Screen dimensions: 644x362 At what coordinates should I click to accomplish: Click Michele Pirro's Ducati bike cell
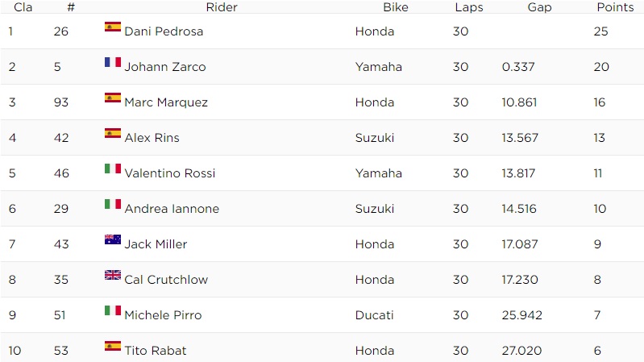tap(374, 315)
